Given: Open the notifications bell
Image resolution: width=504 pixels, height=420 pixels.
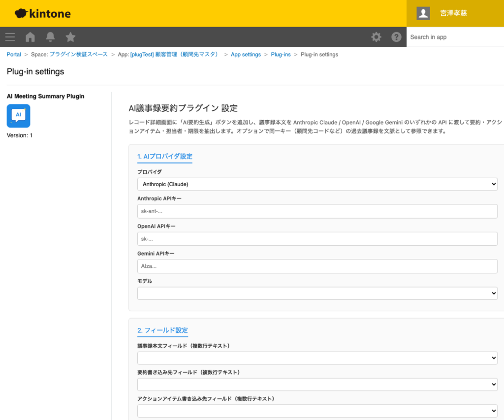Looking at the screenshot, I should [x=50, y=37].
